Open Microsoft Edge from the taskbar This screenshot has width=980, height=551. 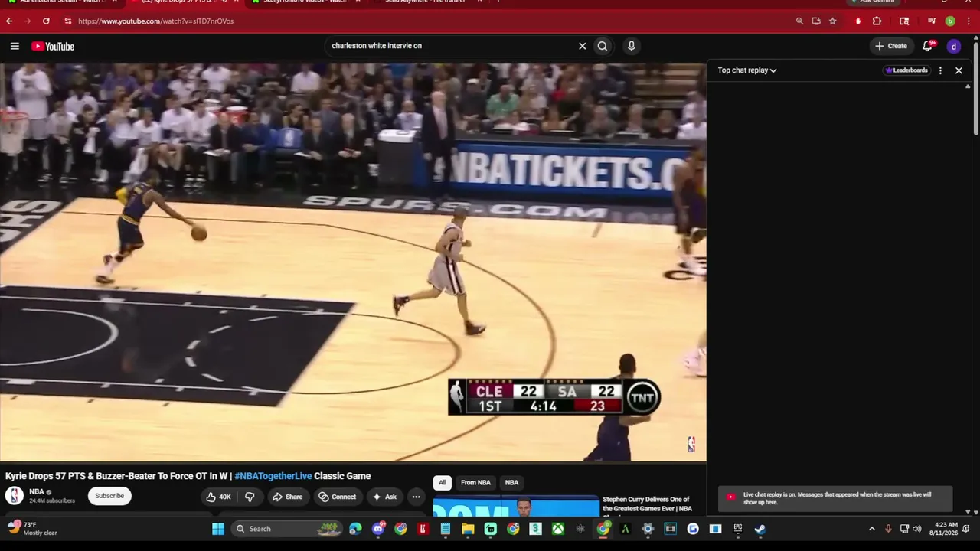click(355, 529)
